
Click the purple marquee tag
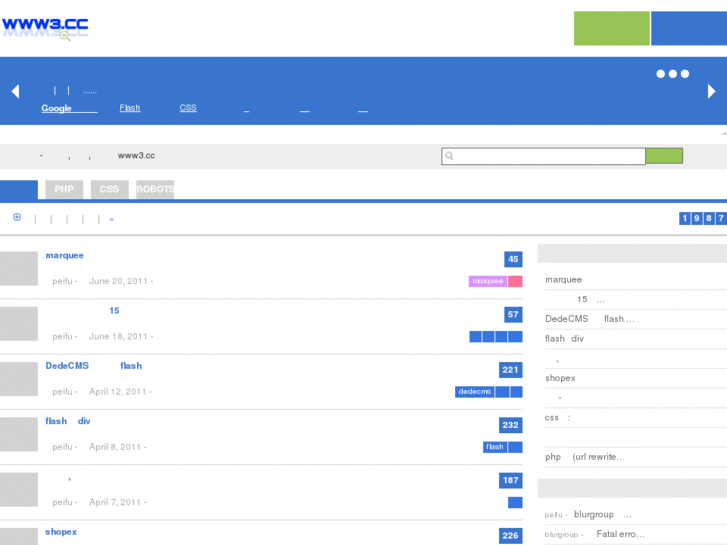point(488,281)
